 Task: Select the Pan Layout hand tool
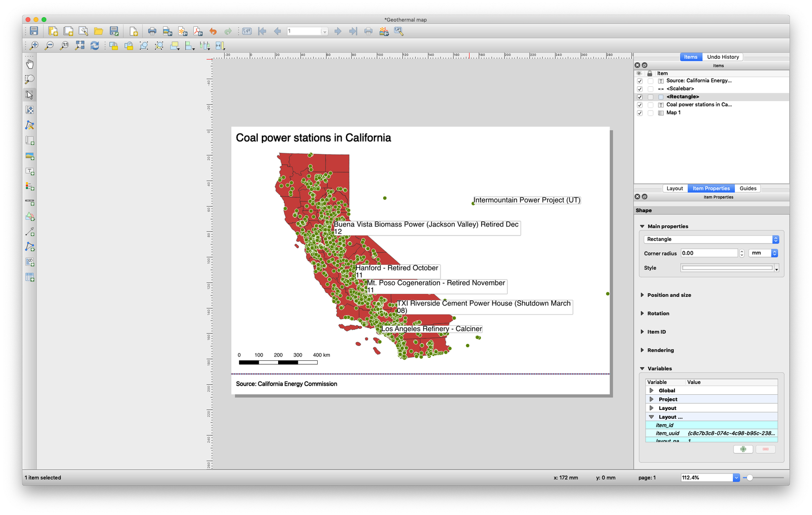(30, 64)
